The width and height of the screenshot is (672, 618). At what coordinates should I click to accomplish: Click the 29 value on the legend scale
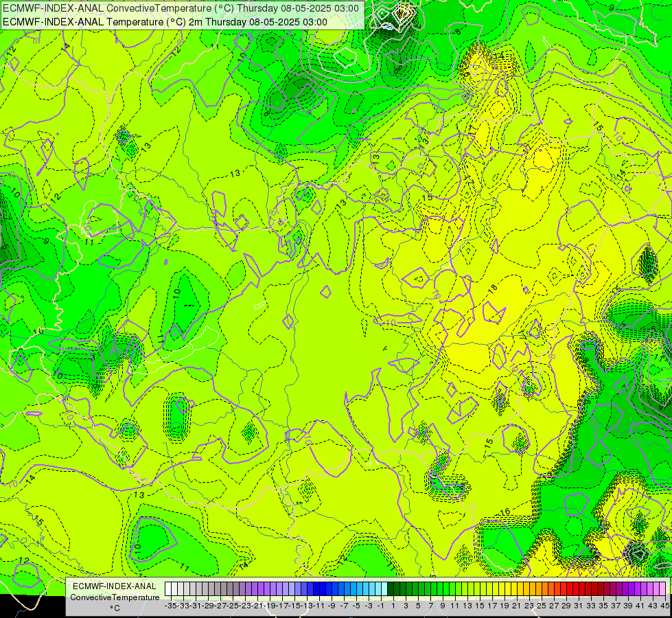pos(566,606)
